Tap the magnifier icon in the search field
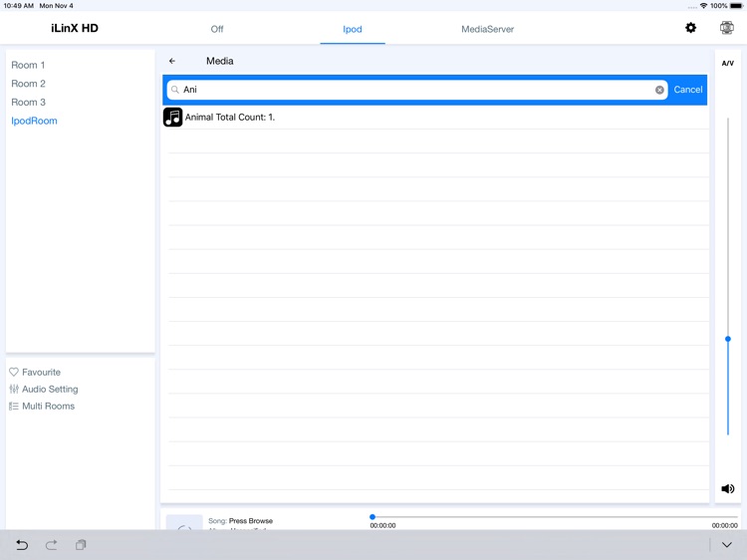The image size is (747, 560). click(x=175, y=90)
